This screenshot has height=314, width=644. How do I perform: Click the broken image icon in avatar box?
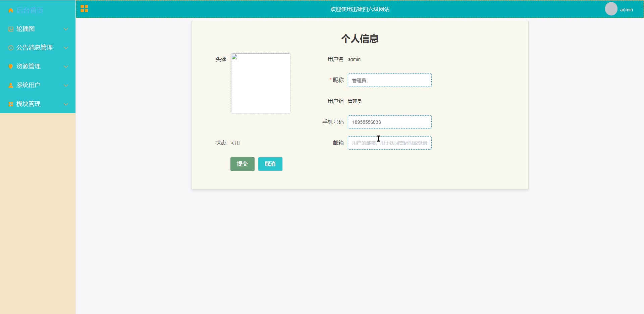tap(234, 57)
